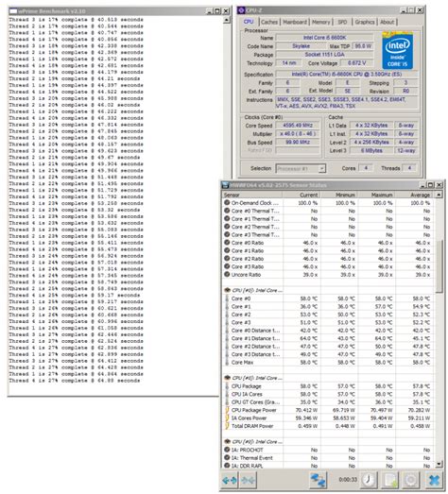448x494 pixels.
Task: Click the HWiNFO64 title bar icon
Action: [x=226, y=185]
